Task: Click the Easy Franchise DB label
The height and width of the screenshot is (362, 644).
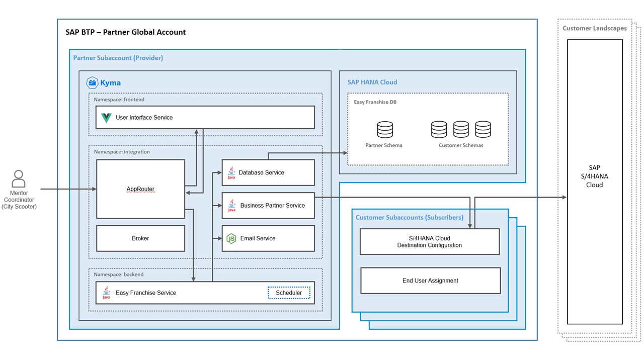Action: point(375,102)
